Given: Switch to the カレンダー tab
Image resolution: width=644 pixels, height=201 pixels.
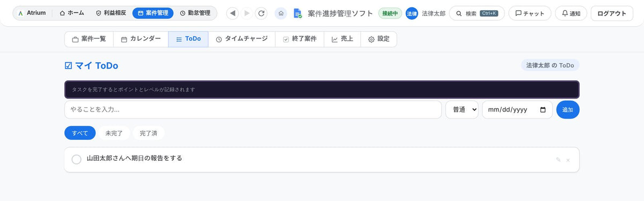Looking at the screenshot, I should 141,39.
